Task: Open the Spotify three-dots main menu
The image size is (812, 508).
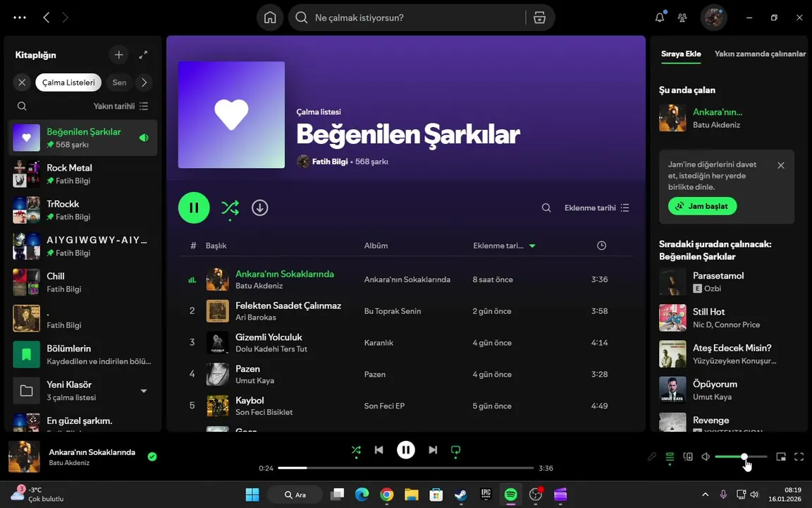Action: (x=20, y=18)
